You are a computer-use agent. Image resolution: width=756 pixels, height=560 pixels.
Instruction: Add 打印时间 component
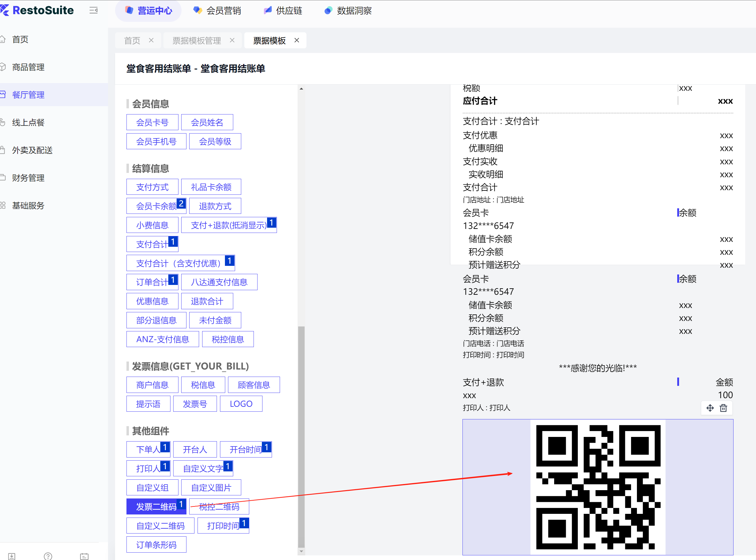[223, 526]
